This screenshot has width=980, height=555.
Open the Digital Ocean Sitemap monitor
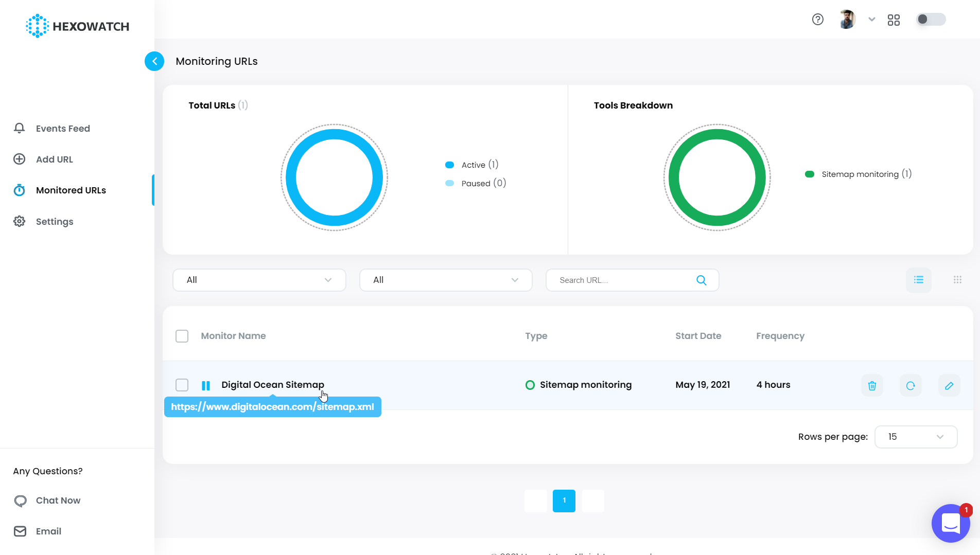(x=273, y=385)
